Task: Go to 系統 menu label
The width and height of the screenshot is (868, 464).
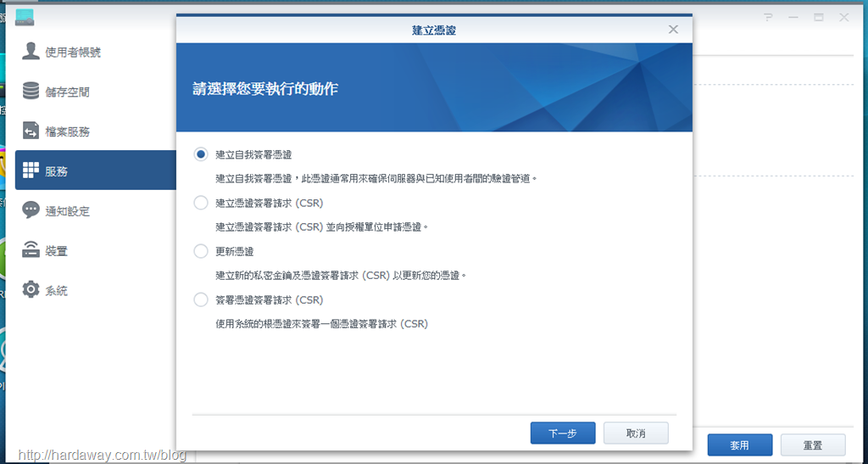Action: point(57,291)
